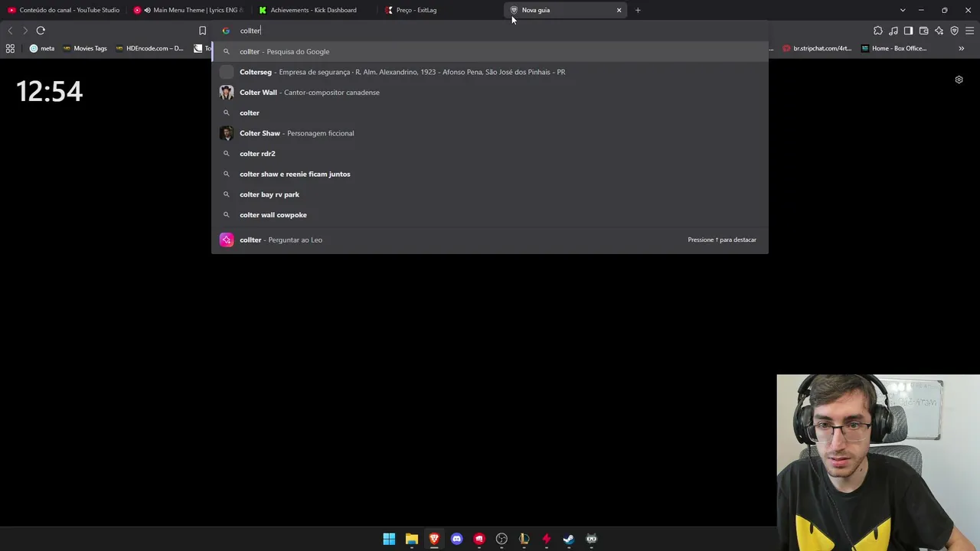Open the Movies Tags bookmark
Image resolution: width=980 pixels, height=551 pixels.
[85, 48]
